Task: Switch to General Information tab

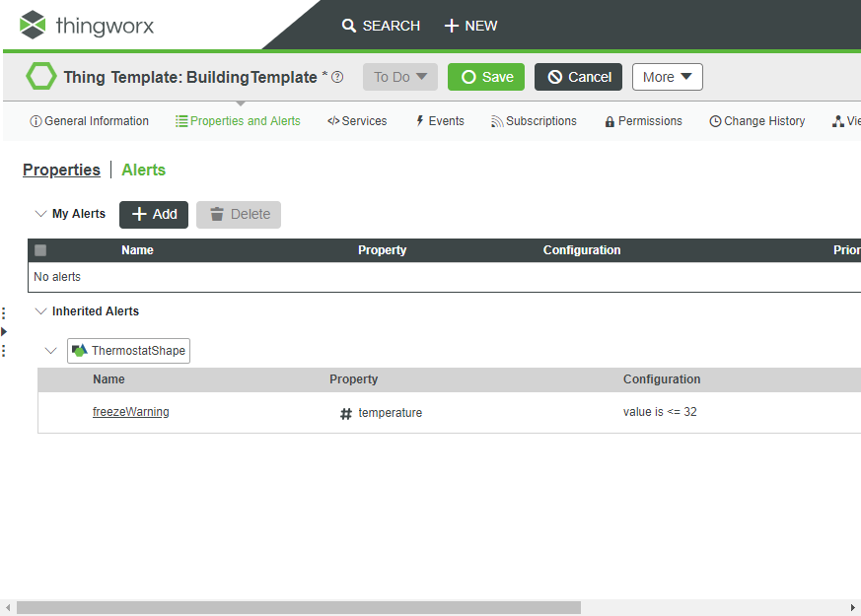Action: click(x=89, y=121)
